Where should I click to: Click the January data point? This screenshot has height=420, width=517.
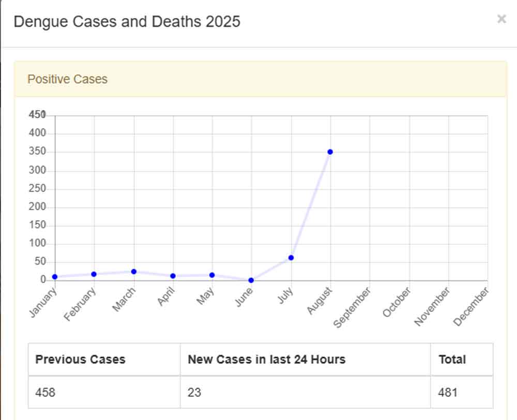click(x=55, y=277)
